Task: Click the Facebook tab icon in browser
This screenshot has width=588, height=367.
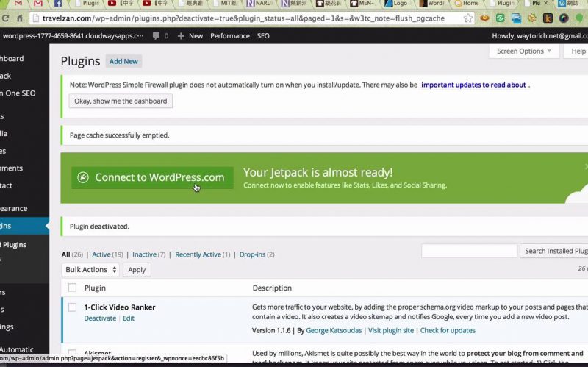Action: pyautogui.click(x=58, y=4)
